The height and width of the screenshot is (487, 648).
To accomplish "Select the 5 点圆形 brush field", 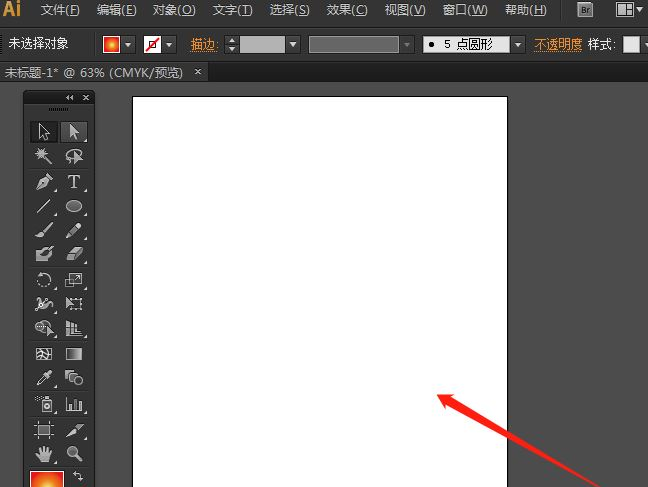I will (466, 44).
